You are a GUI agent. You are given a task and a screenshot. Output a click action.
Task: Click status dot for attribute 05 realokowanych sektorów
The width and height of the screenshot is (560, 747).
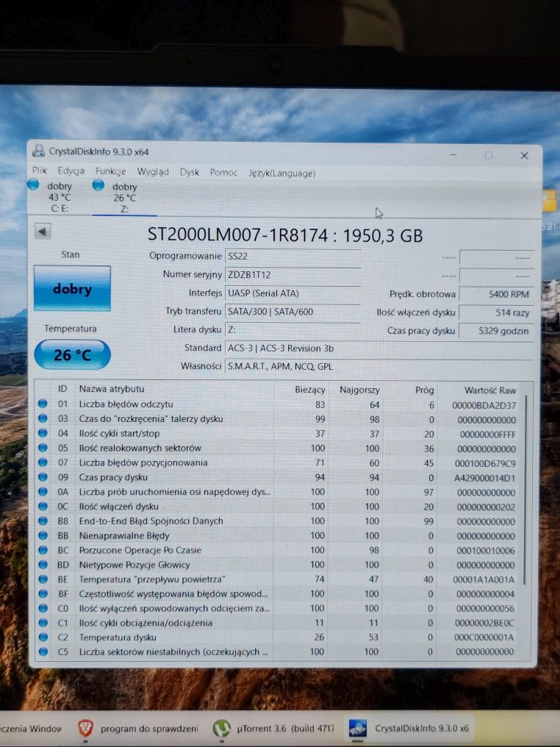click(x=43, y=448)
